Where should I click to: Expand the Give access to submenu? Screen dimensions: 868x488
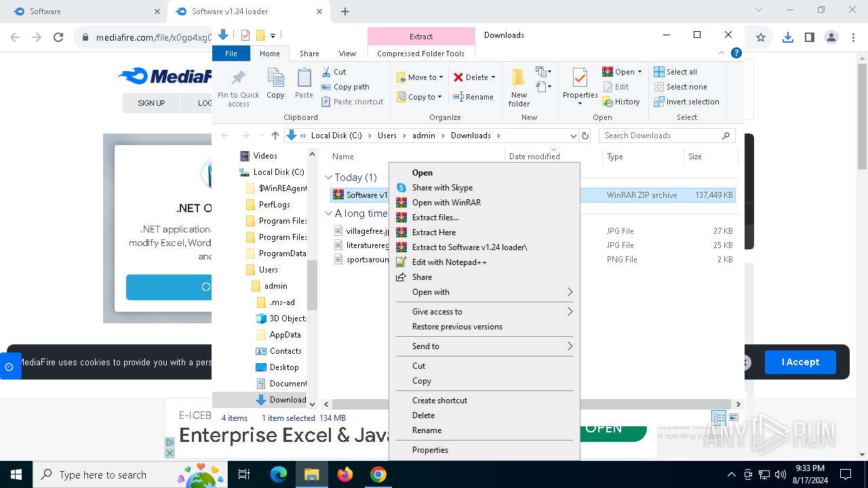point(484,312)
